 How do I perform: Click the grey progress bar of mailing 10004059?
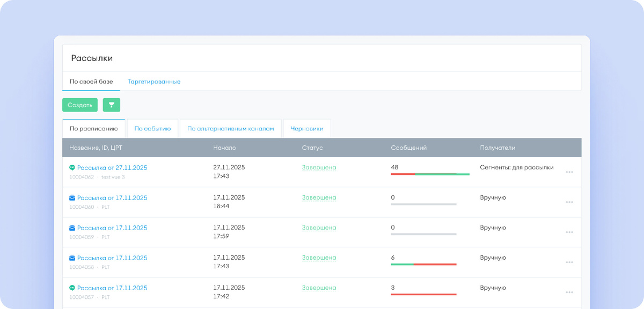423,234
